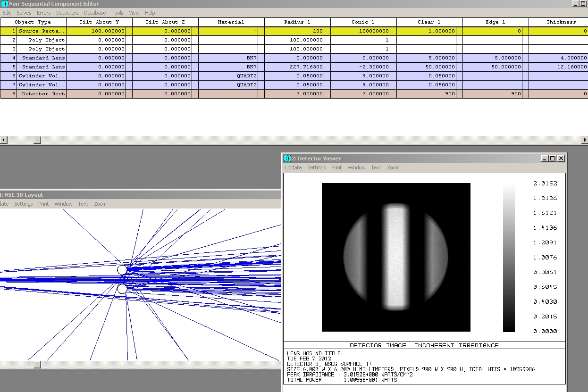Viewport: 588px width, 392px height.
Task: Open Settings in NSC 3D Layout
Action: pos(24,204)
